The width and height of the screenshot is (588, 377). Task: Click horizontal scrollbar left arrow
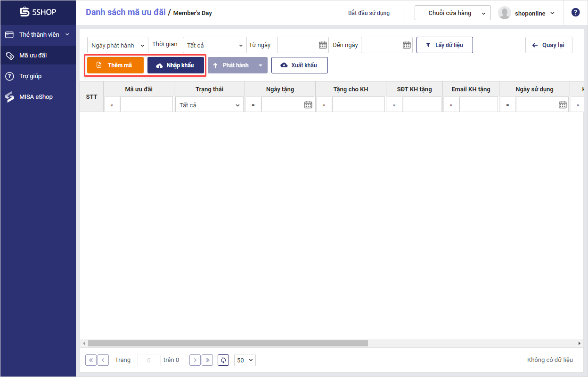(x=83, y=344)
